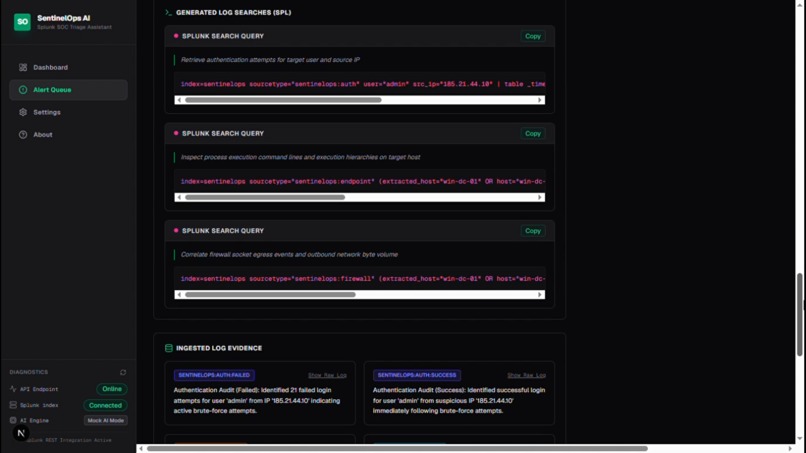Image resolution: width=806 pixels, height=453 pixels.
Task: Click the terminal icon beside Generated Log Searches
Action: click(x=169, y=12)
